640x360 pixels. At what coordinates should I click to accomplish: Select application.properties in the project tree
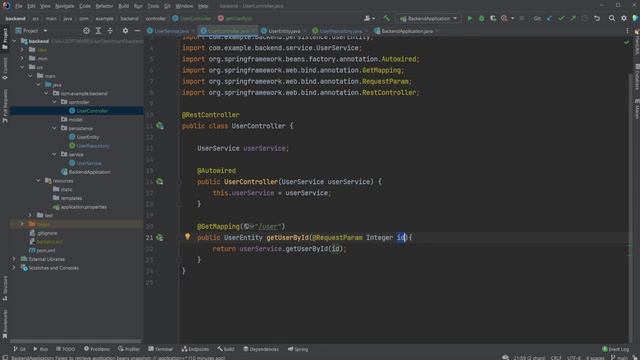point(84,207)
